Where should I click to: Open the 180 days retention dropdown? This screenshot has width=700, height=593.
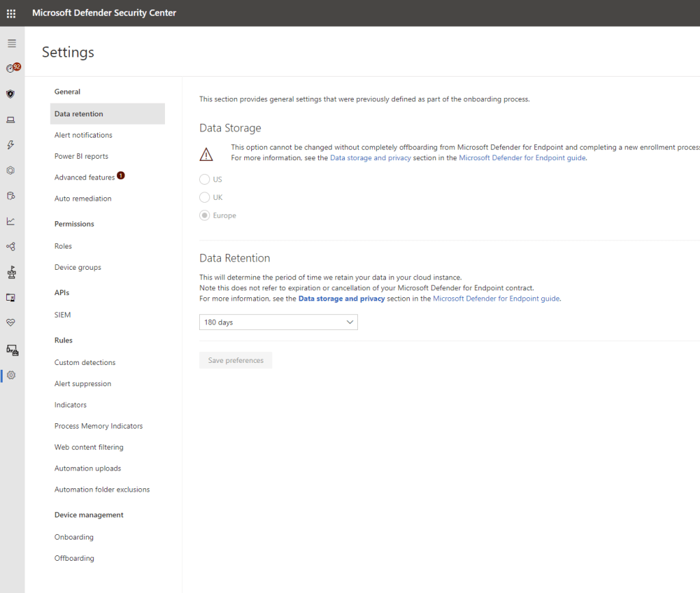278,322
